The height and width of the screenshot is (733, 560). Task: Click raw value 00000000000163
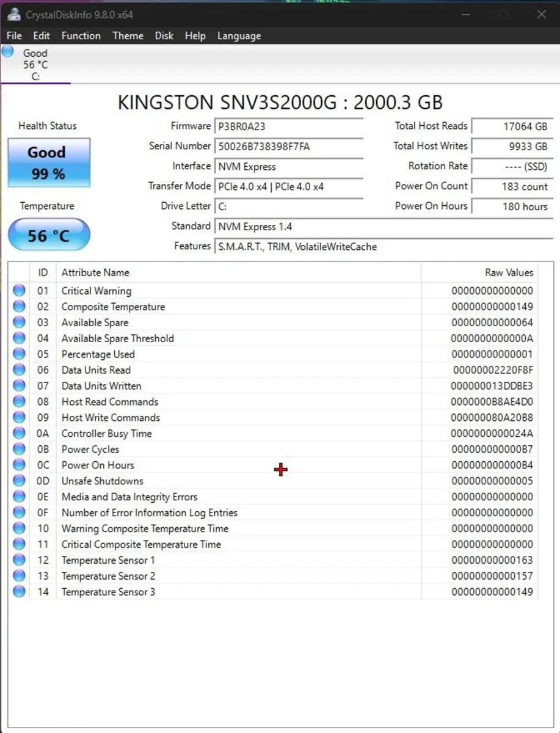coord(492,560)
